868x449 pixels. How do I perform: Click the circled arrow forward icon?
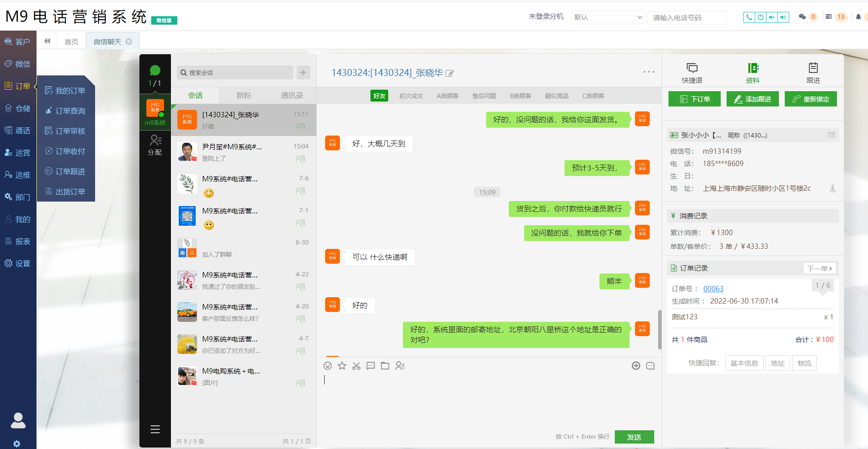point(636,366)
